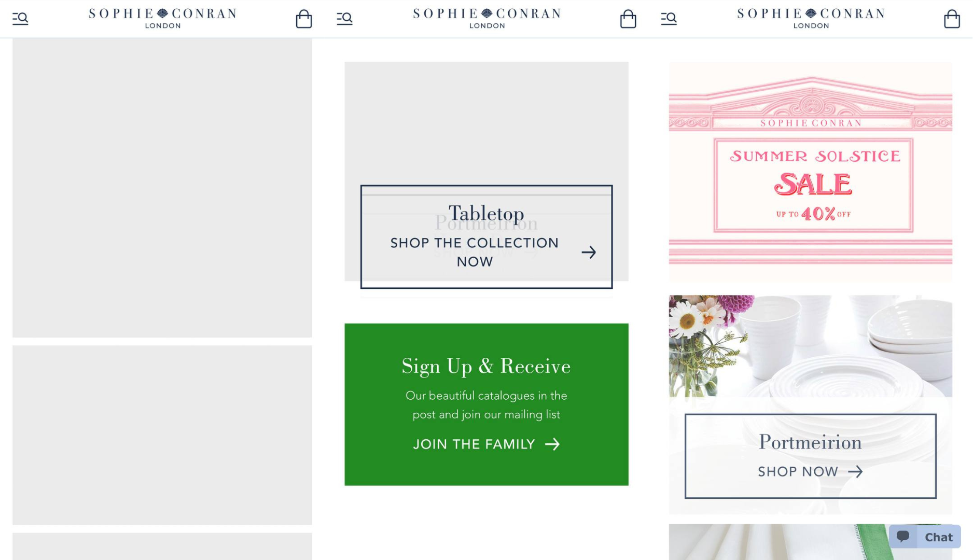Open the menu search icon in the middle header
Screen dimensions: 973x560
(x=344, y=19)
